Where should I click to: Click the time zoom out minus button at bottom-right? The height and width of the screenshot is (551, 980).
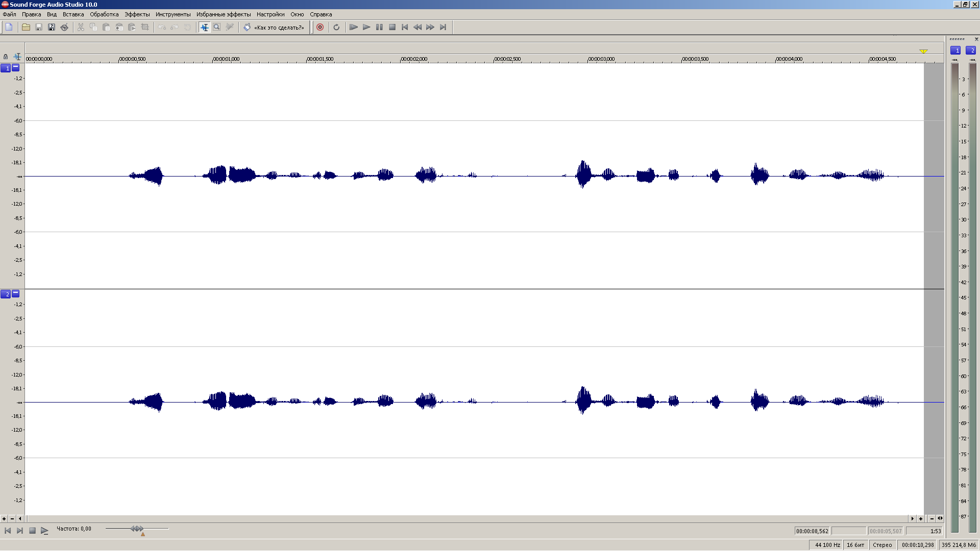(932, 518)
